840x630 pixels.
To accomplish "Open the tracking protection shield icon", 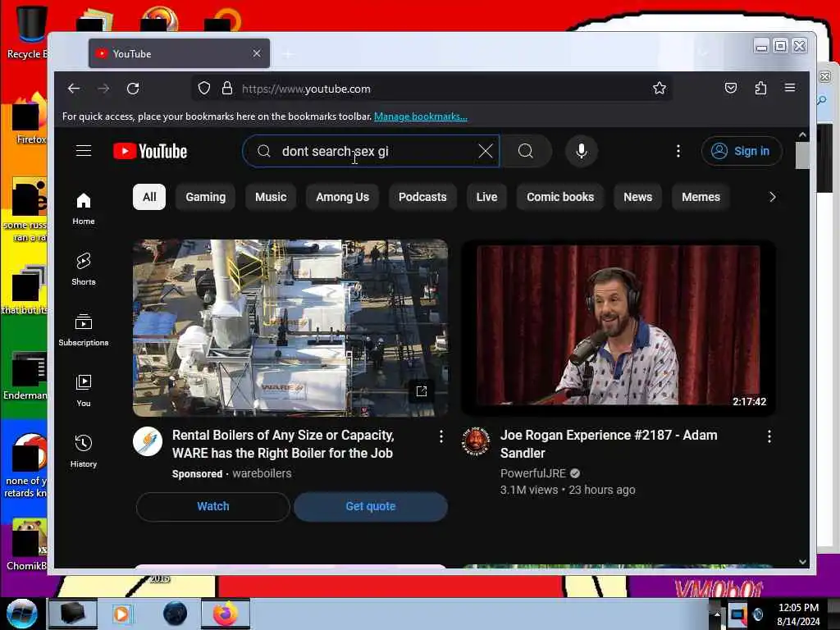I will (x=204, y=89).
